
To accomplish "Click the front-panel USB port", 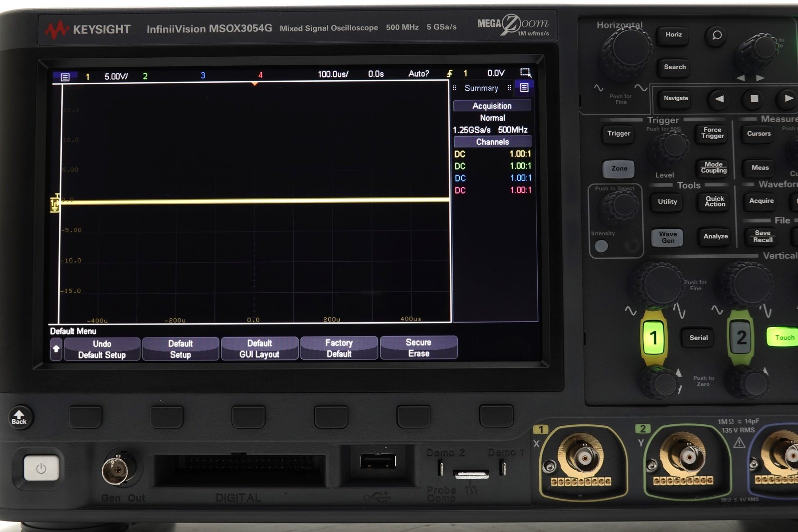I will 378,461.
